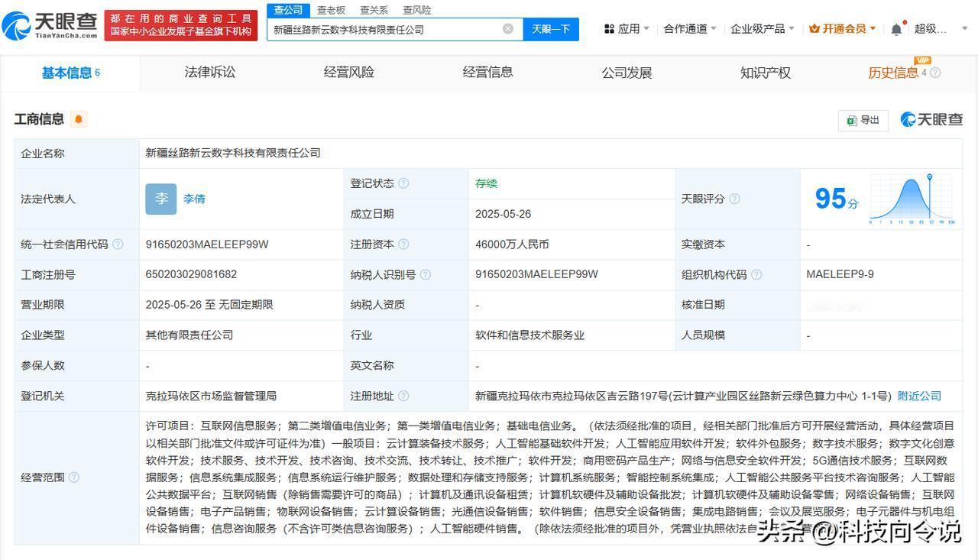Screen dimensions: 978x560
Task: Click the red 国家中小企业发展子基金 banner
Action: click(180, 26)
